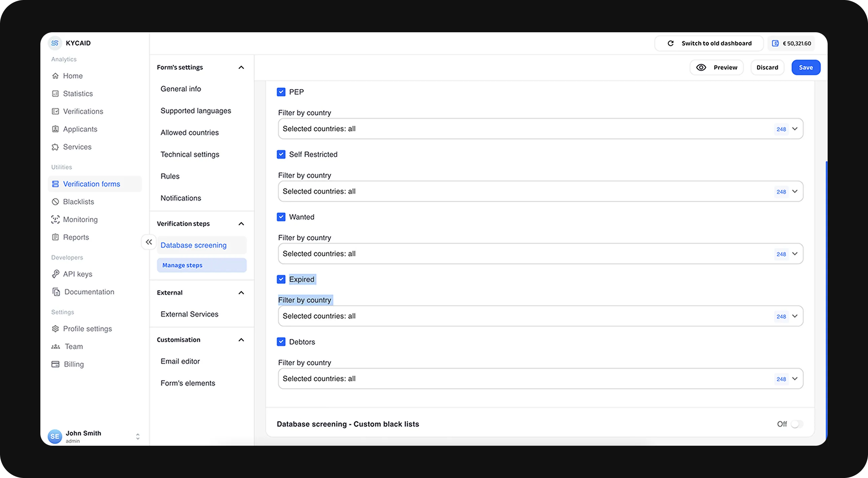Viewport: 868px width, 478px height.
Task: Open External Services
Action: (x=189, y=314)
